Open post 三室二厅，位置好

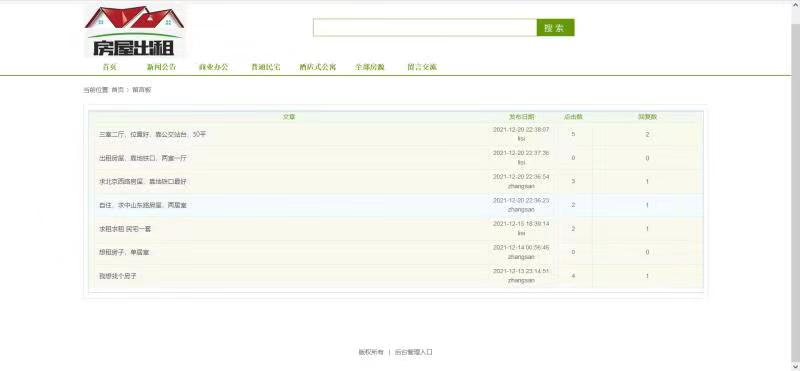[152, 134]
